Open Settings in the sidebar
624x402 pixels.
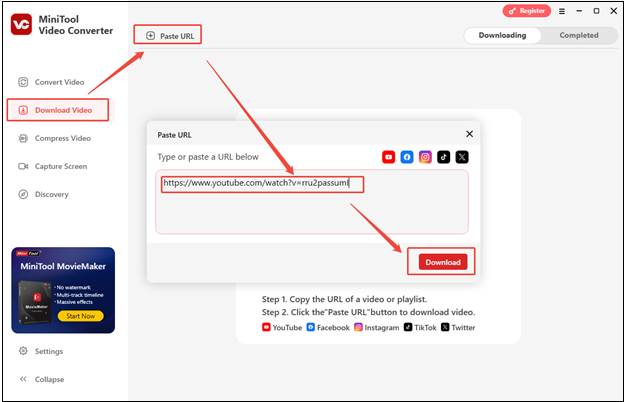click(41, 351)
